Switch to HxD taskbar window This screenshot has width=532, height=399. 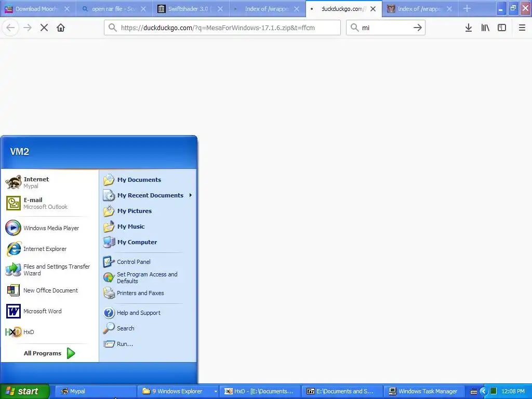(x=260, y=391)
